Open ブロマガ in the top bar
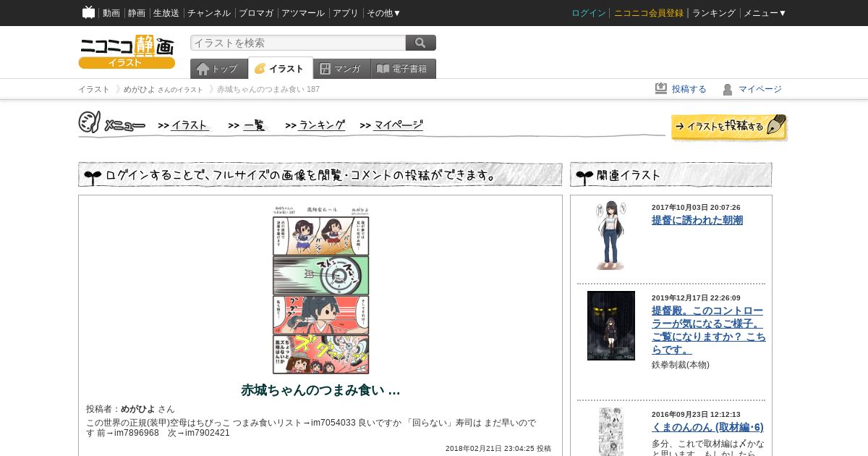Image resolution: width=868 pixels, height=456 pixels. click(256, 13)
